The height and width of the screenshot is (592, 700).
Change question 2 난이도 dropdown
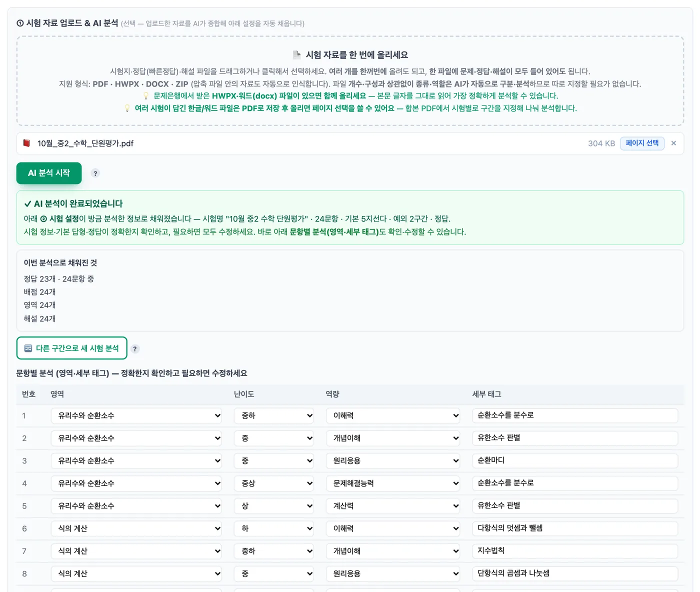coord(274,438)
